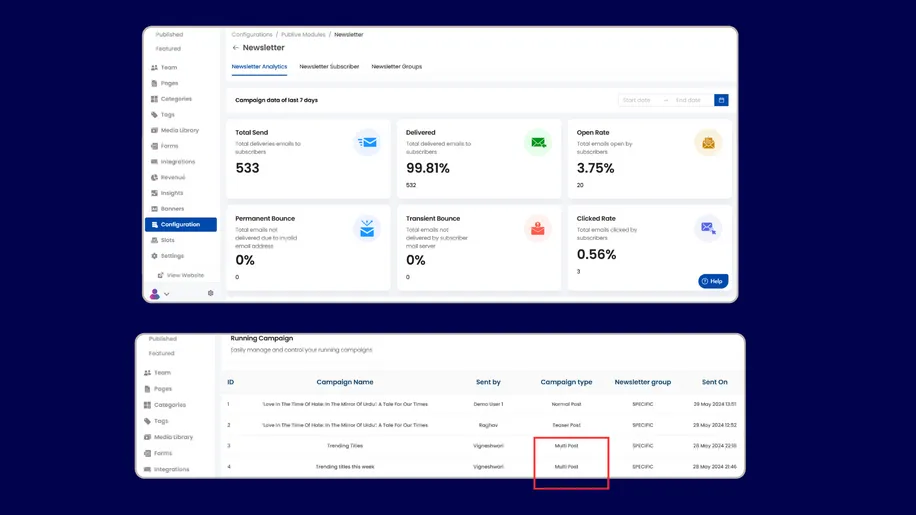The width and height of the screenshot is (916, 515).
Task: Go to Publive Modules breadcrumb
Action: click(301, 35)
